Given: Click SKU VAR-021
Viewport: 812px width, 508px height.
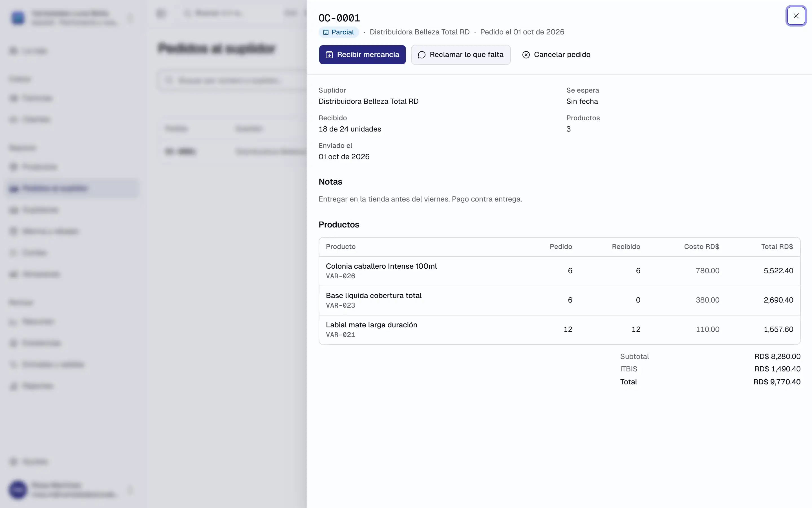Looking at the screenshot, I should 340,335.
